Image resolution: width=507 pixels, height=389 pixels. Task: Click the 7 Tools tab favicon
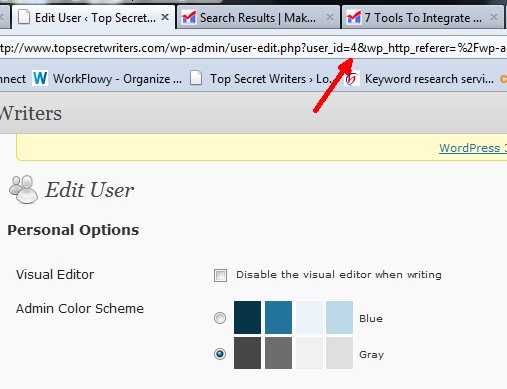[x=354, y=17]
